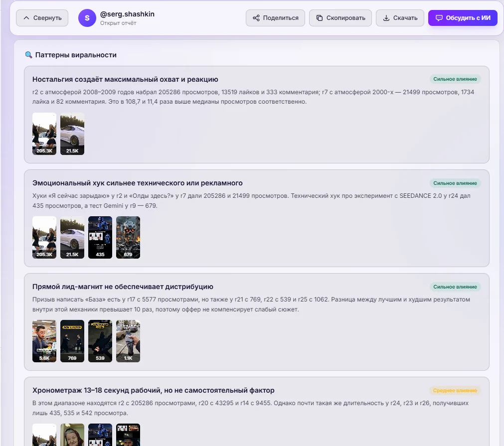This screenshot has width=504, height=446.
Task: Click heading Ностальгия создаёт максимальный охват и реакцию
Action: click(125, 79)
